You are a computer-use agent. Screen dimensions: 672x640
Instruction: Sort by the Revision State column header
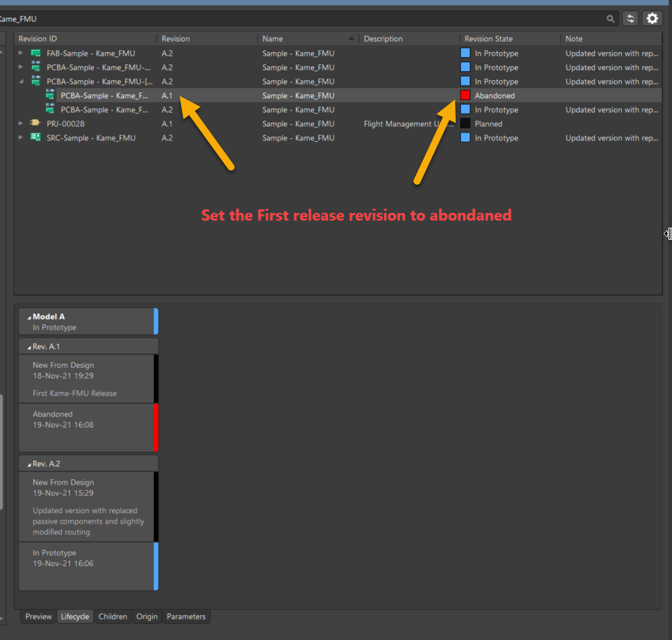click(x=510, y=39)
